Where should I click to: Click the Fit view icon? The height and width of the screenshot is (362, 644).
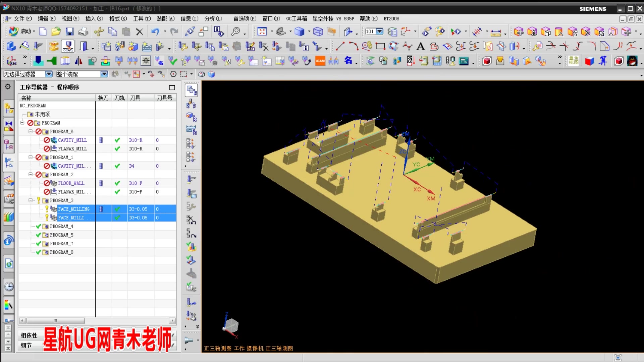(262, 32)
